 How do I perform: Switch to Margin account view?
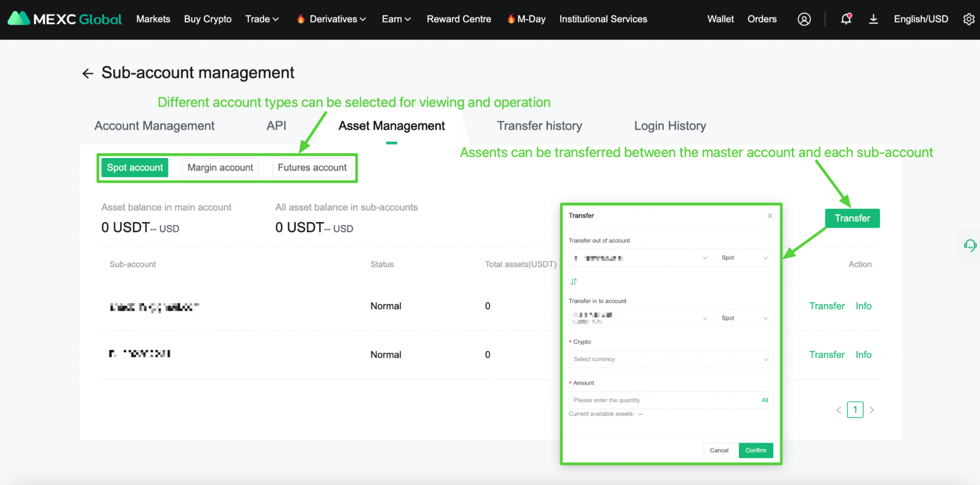[x=220, y=167]
